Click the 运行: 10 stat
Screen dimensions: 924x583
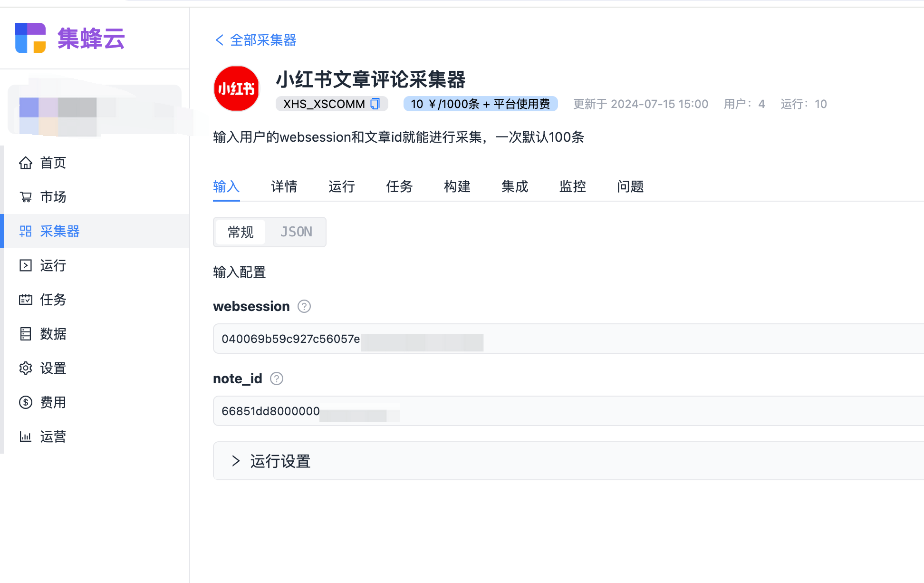(804, 104)
